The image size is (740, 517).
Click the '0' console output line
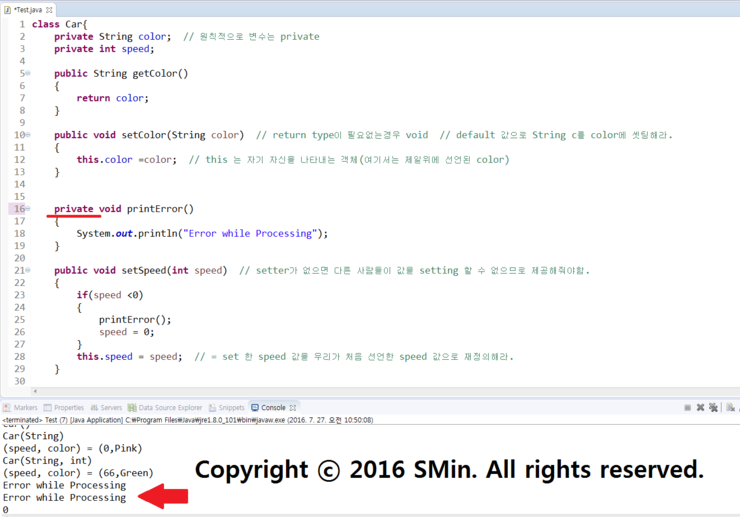point(5,509)
